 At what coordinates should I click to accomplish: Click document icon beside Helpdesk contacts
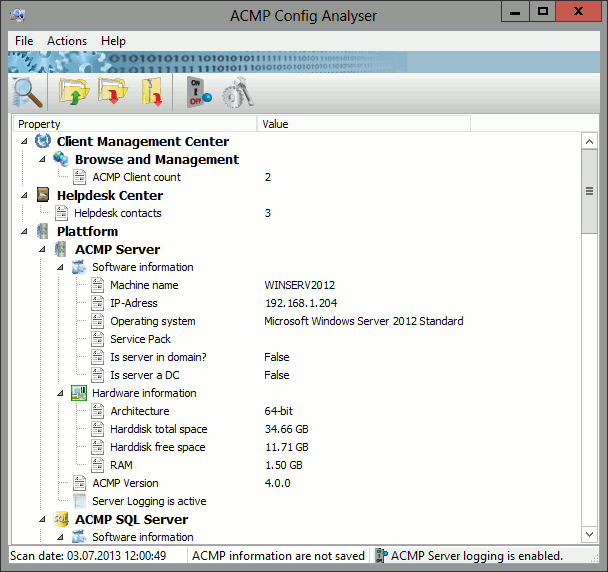(61, 213)
